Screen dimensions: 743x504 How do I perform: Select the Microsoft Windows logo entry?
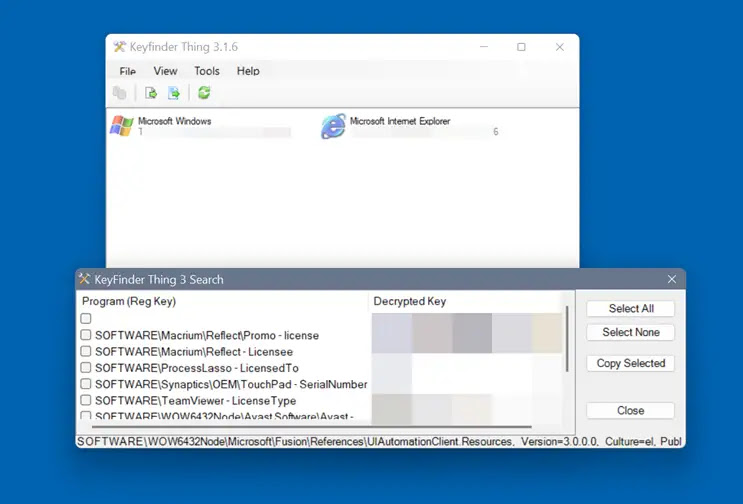[122, 126]
